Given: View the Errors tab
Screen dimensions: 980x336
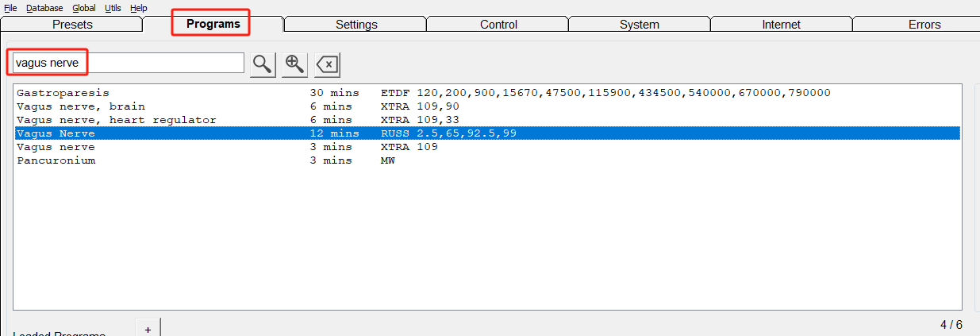Looking at the screenshot, I should pos(924,25).
